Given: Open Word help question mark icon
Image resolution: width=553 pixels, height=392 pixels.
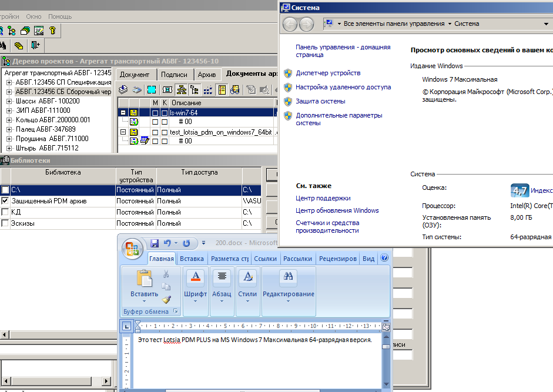Looking at the screenshot, I should click(x=384, y=257).
